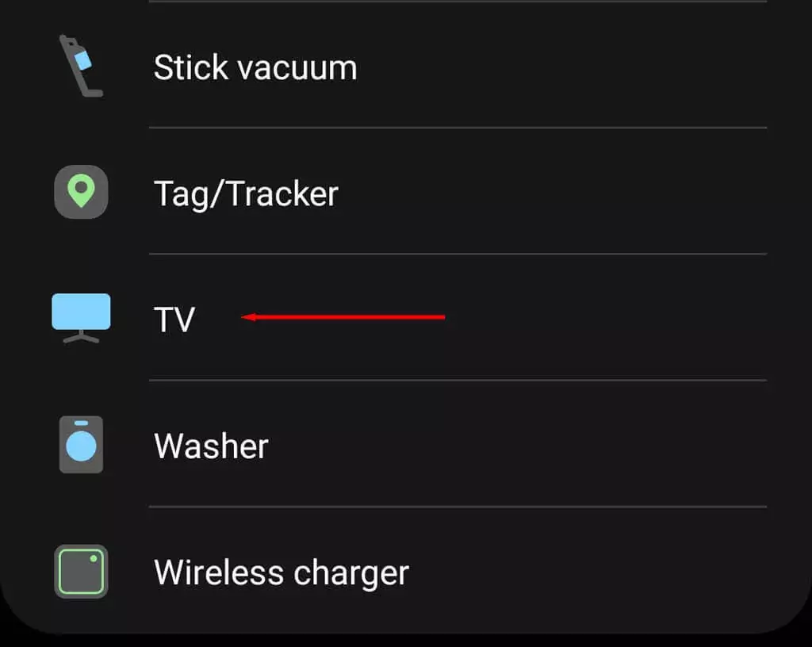Choose the Wireless charger text label
This screenshot has width=812, height=647.
(x=281, y=572)
